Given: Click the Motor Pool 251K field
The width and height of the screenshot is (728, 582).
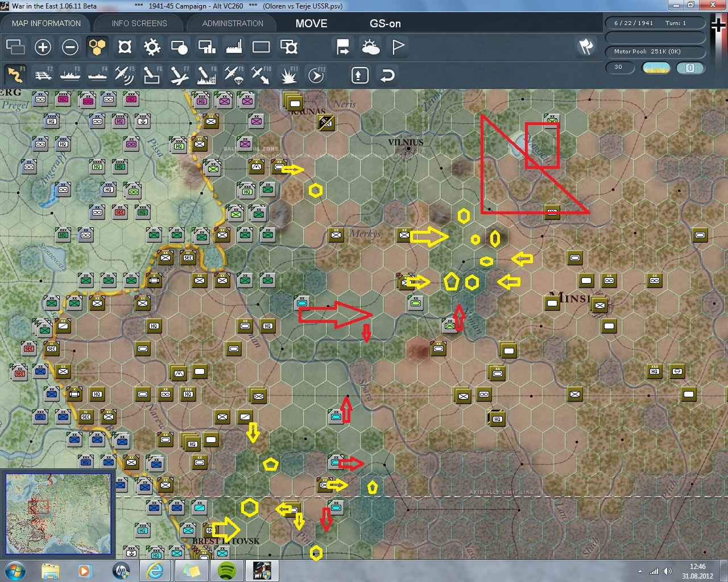Looking at the screenshot, I should tap(655, 52).
